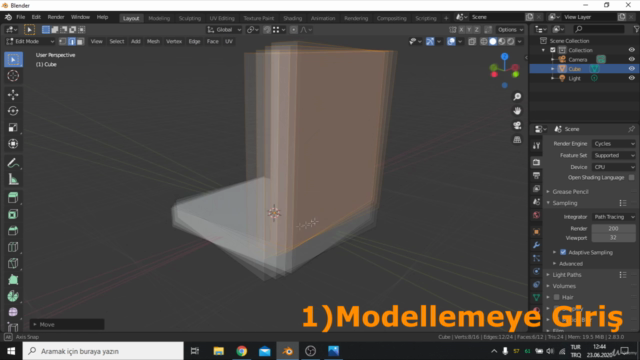Open the Edit Mode dropdown
Viewport: 640px width, 360px height.
click(30, 41)
